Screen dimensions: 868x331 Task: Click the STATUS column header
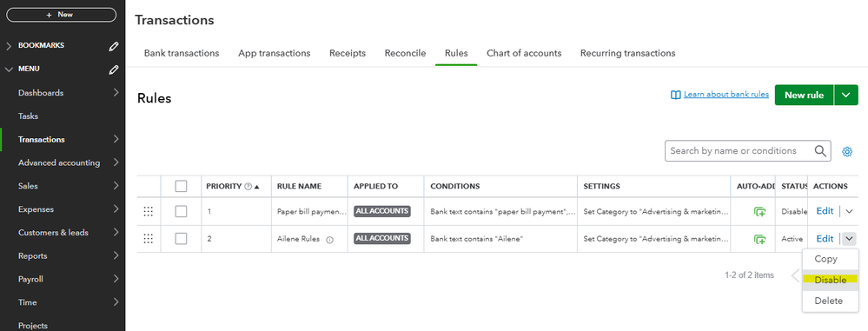point(794,187)
